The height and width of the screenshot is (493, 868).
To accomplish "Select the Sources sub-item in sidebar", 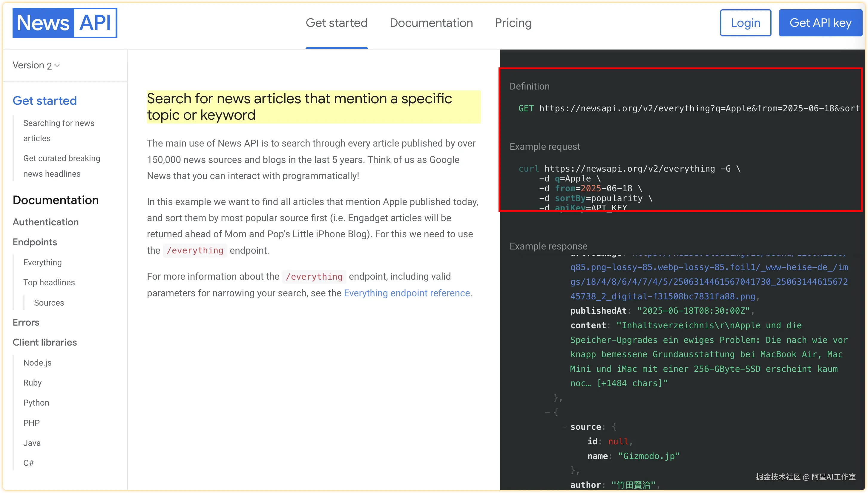I will point(49,303).
